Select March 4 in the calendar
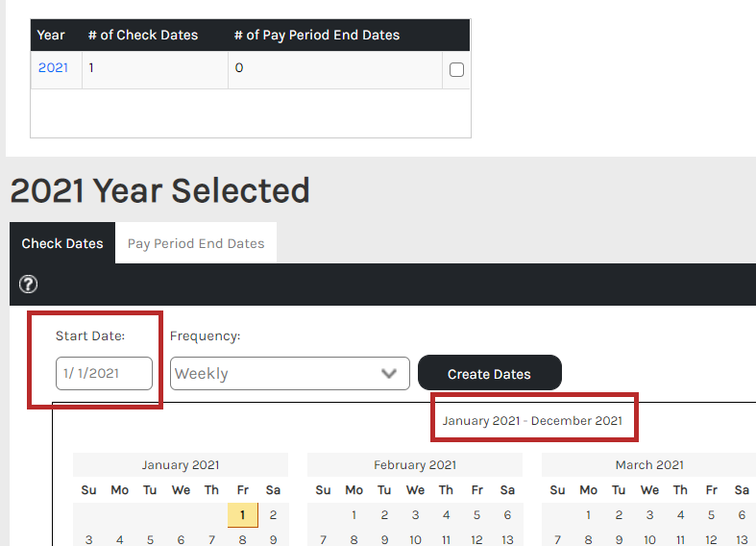The image size is (756, 546). [x=680, y=515]
